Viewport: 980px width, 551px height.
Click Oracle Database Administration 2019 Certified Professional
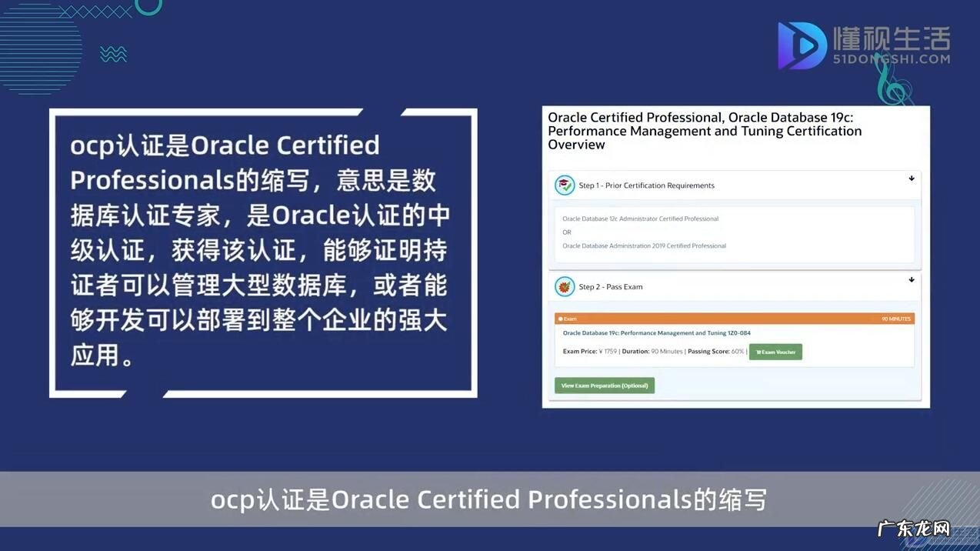point(644,245)
